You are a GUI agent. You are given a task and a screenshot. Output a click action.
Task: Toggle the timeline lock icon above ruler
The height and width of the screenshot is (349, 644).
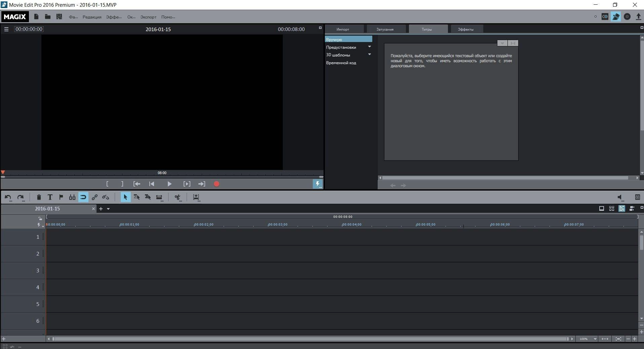(x=40, y=218)
